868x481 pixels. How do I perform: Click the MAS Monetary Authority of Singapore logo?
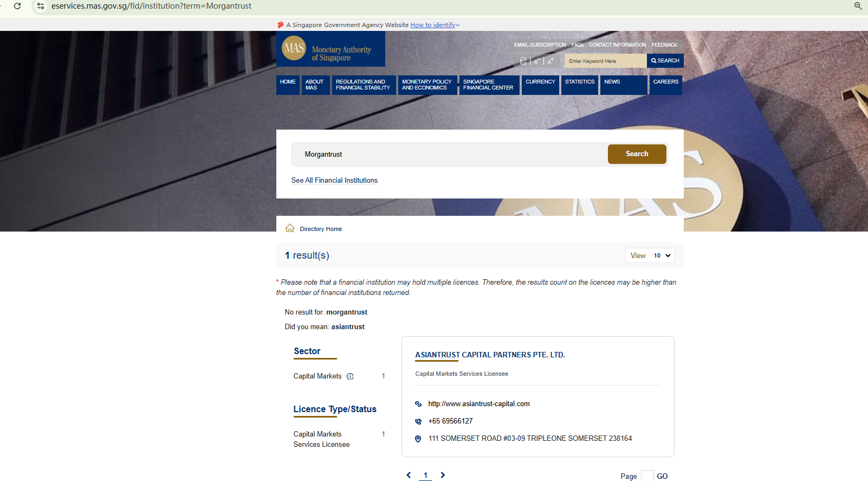point(331,49)
